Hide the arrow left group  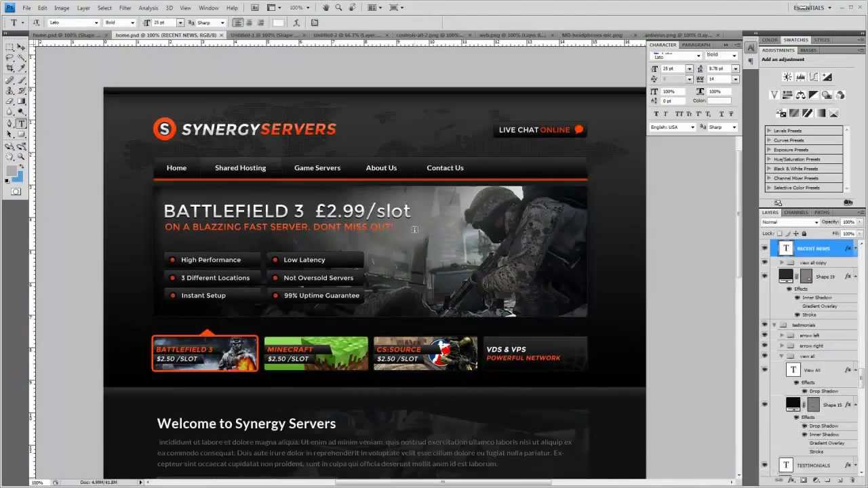coord(764,335)
